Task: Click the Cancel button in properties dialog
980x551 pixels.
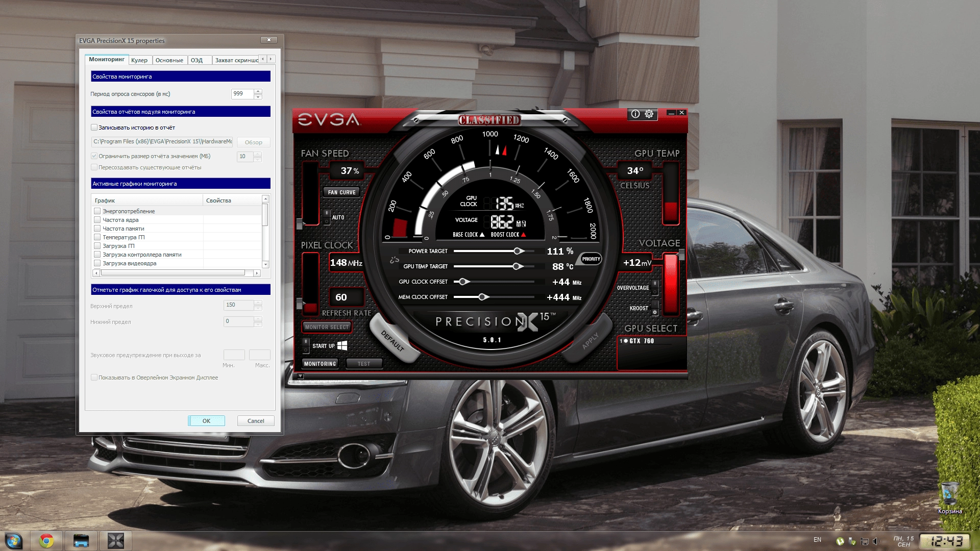Action: [256, 421]
